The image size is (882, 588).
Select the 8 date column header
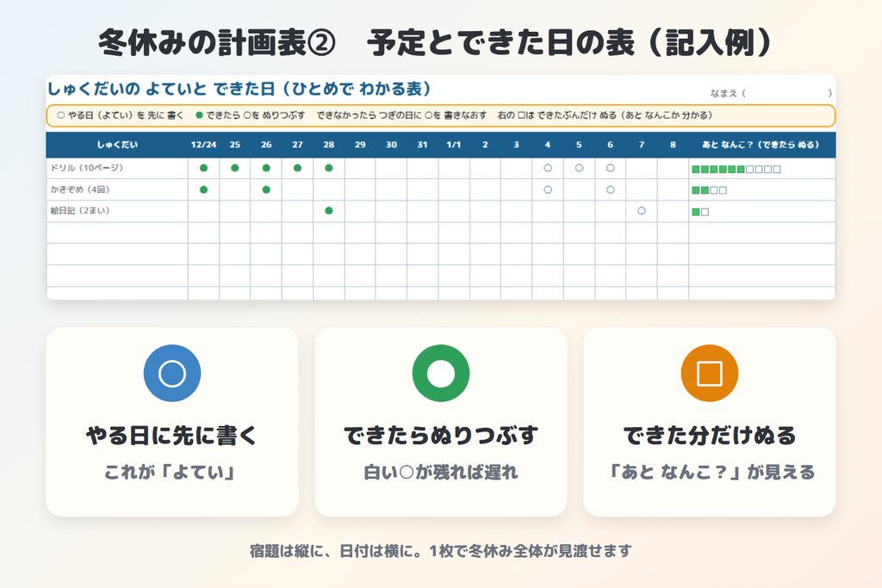(x=673, y=145)
